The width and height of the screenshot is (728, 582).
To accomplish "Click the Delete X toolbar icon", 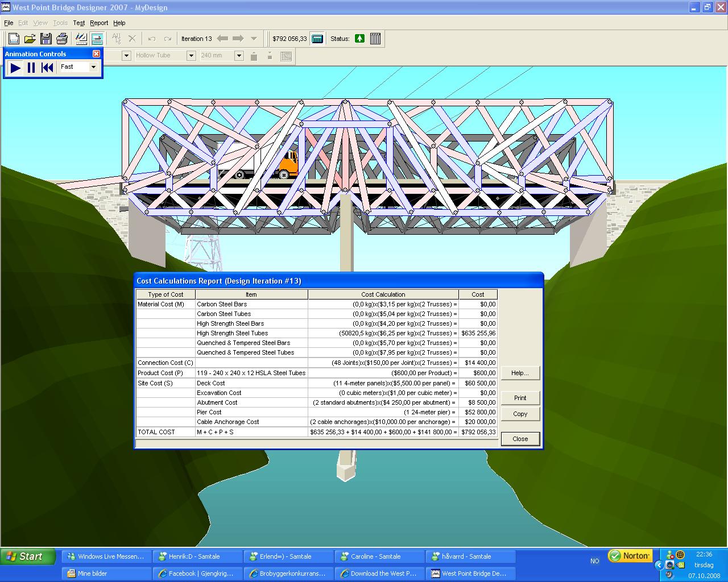I will pyautogui.click(x=132, y=39).
